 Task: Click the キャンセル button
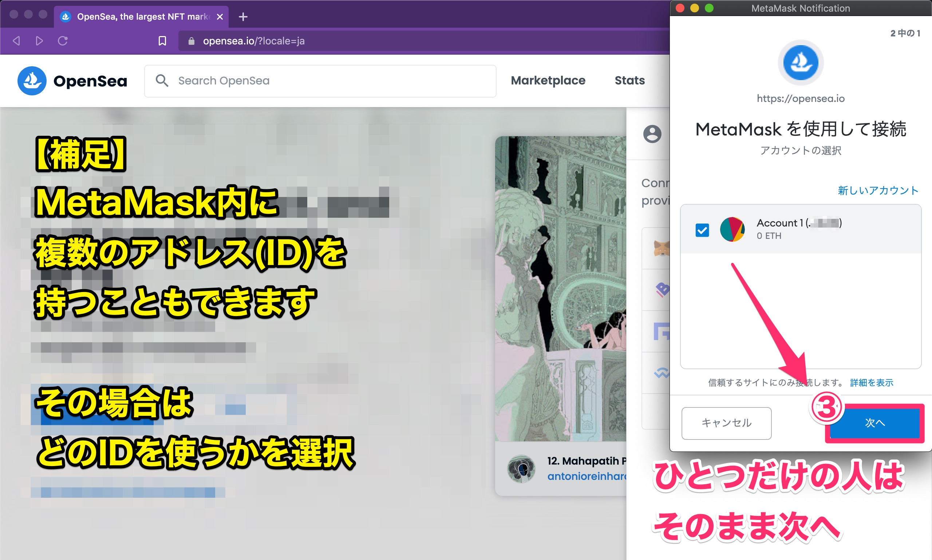tap(726, 423)
